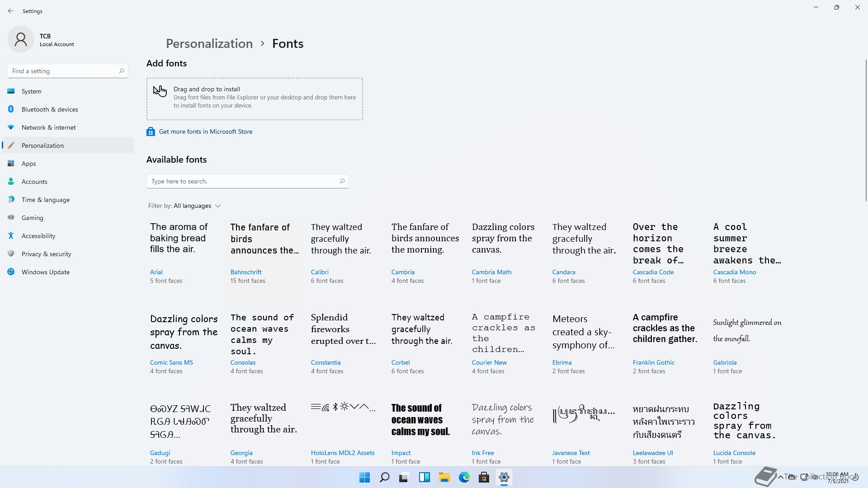Open File Explorer from the taskbar
Screen dimensions: 868x488
(444, 477)
